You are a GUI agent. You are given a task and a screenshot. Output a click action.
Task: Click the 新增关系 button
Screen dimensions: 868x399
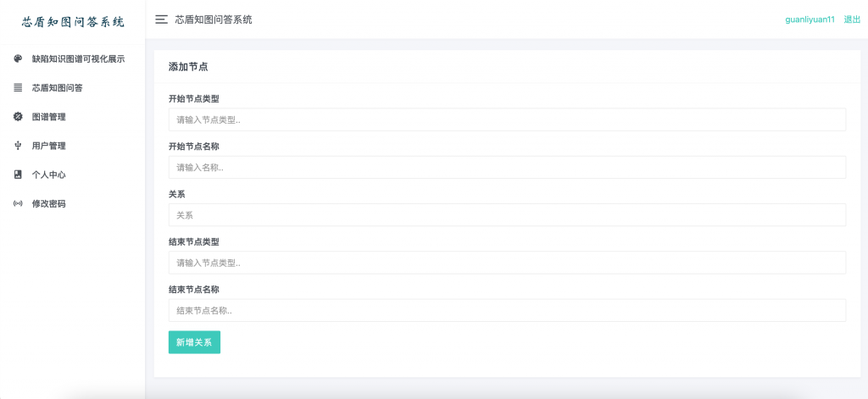pos(194,342)
